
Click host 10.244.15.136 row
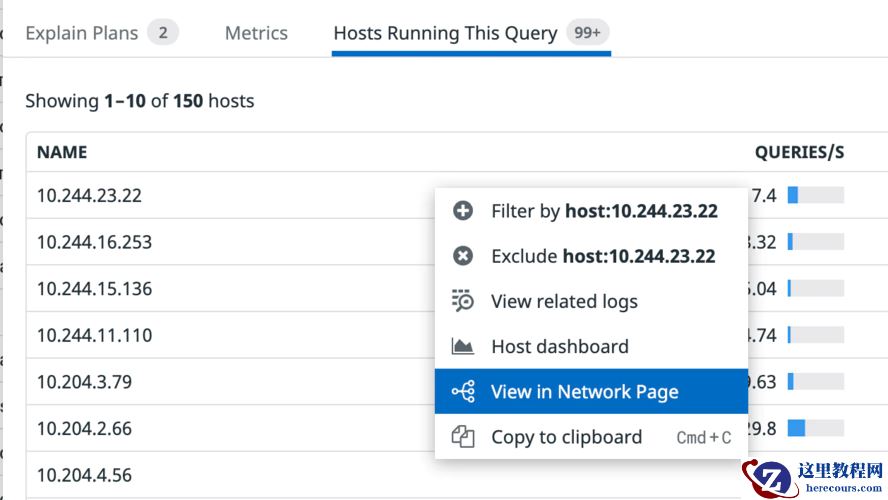pyautogui.click(x=94, y=289)
